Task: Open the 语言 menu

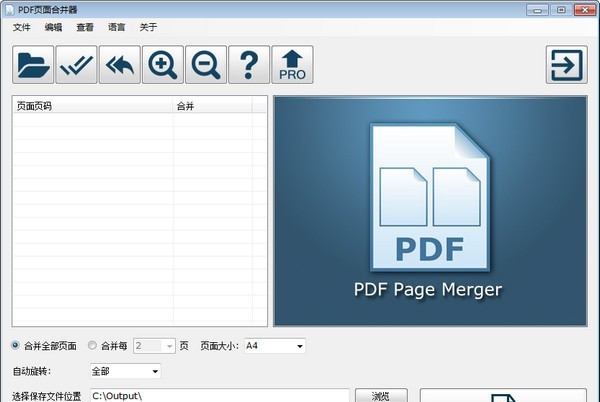Action: 117,27
